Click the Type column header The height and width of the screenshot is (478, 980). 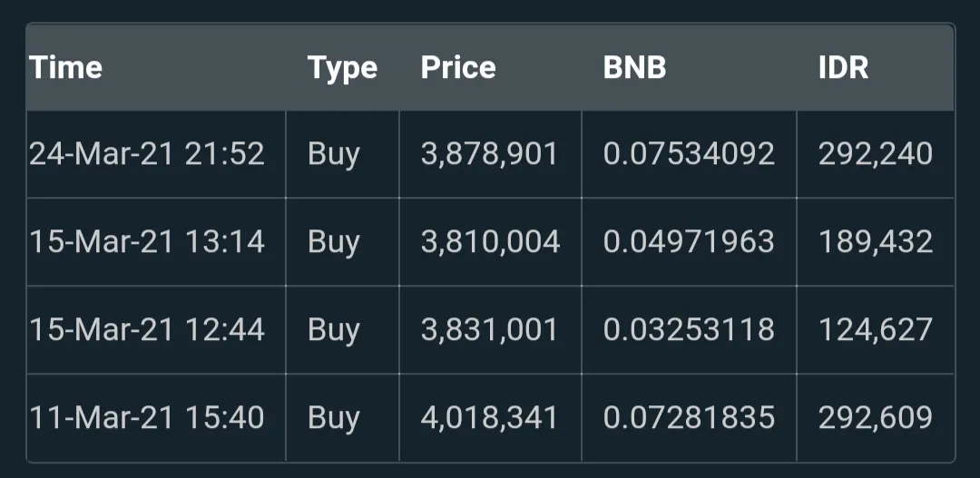click(342, 68)
